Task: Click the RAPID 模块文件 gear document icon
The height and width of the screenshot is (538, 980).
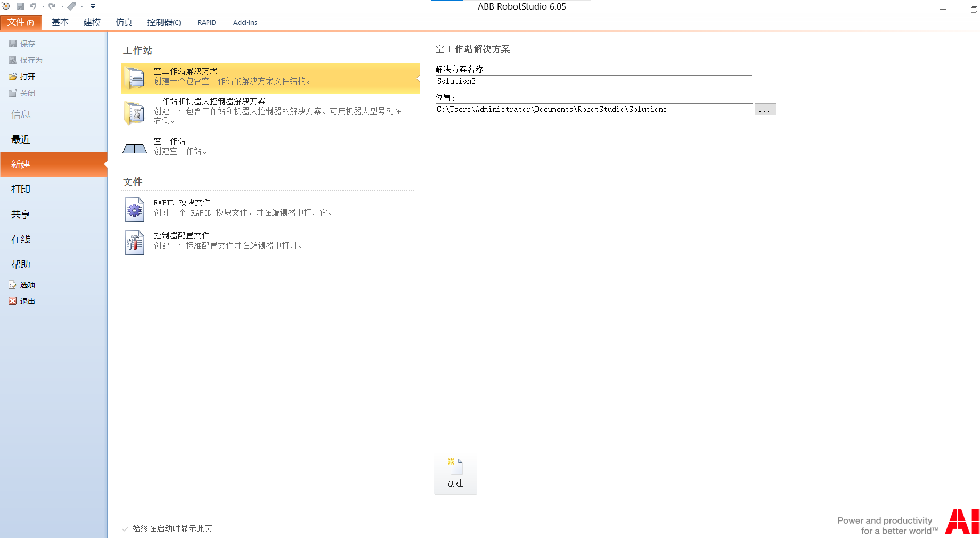Action: [x=135, y=210]
